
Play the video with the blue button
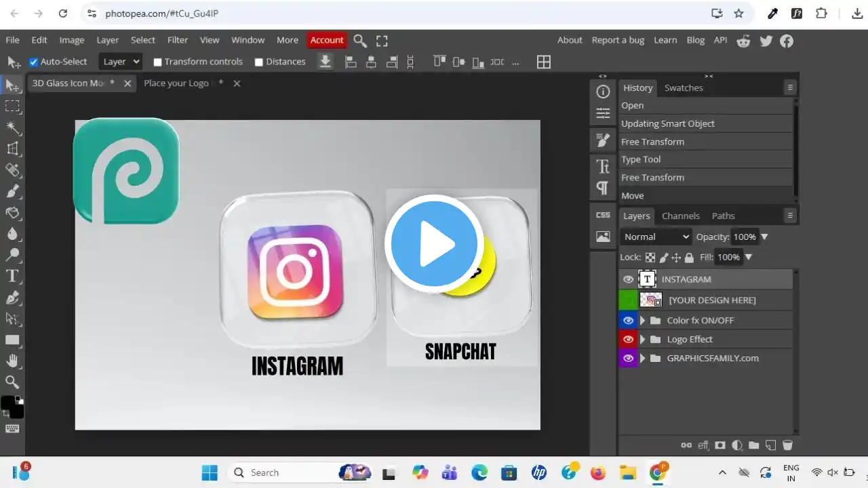(x=434, y=243)
